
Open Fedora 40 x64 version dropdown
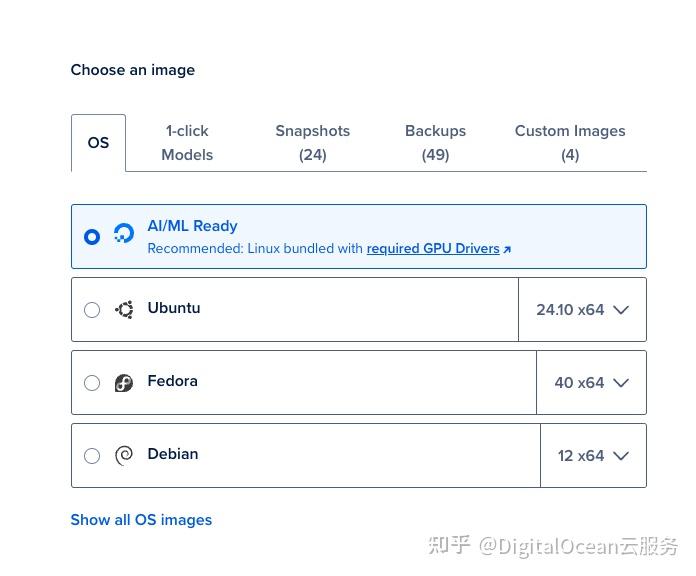591,383
